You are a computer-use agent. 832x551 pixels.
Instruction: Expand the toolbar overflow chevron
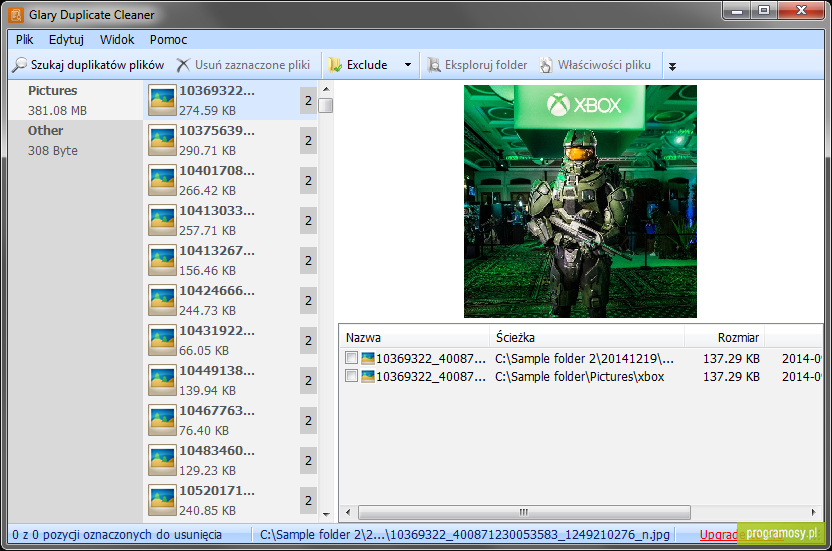(672, 66)
